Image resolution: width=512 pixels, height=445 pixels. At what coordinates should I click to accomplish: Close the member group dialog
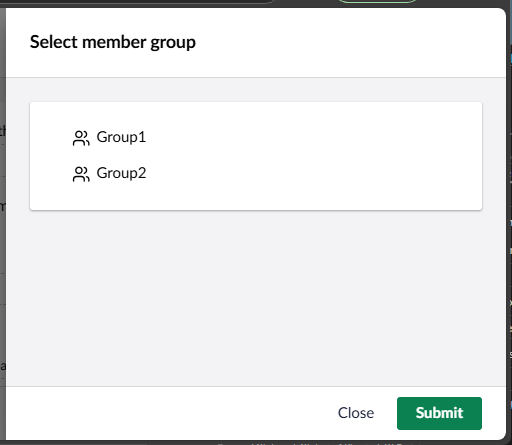pos(356,413)
